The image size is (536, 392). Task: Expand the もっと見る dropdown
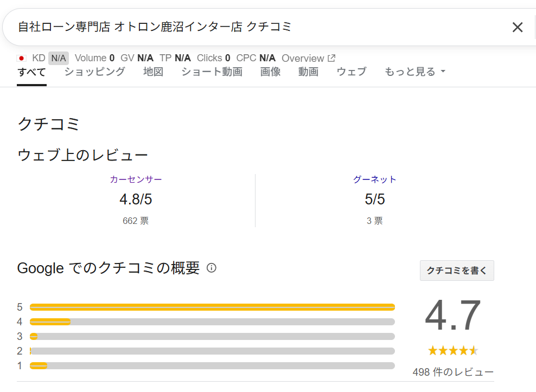[415, 72]
